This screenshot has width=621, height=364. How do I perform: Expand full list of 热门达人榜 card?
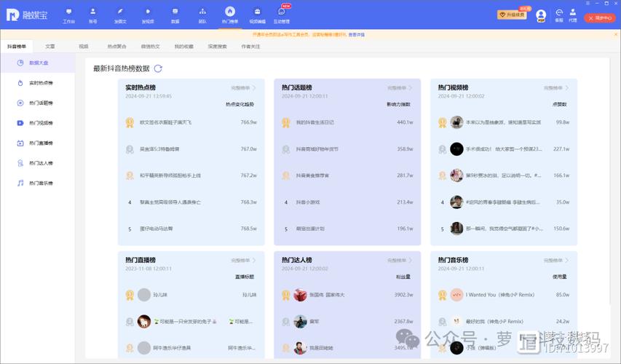point(400,260)
